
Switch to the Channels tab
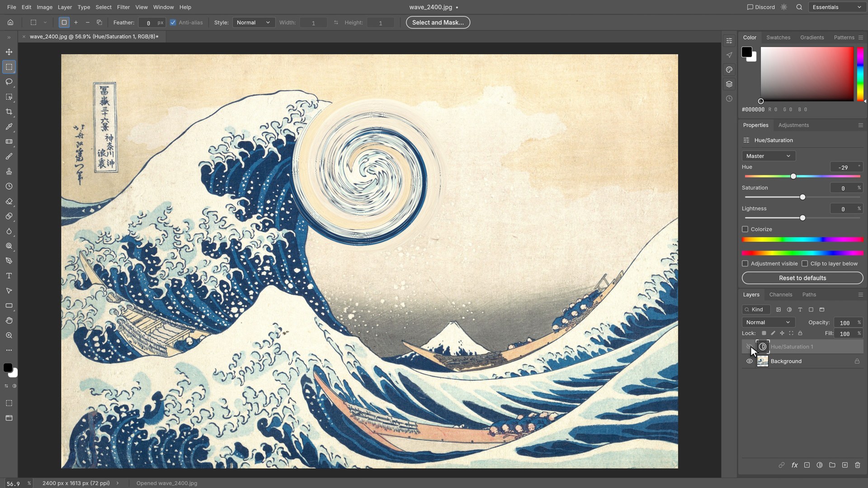[781, 295]
